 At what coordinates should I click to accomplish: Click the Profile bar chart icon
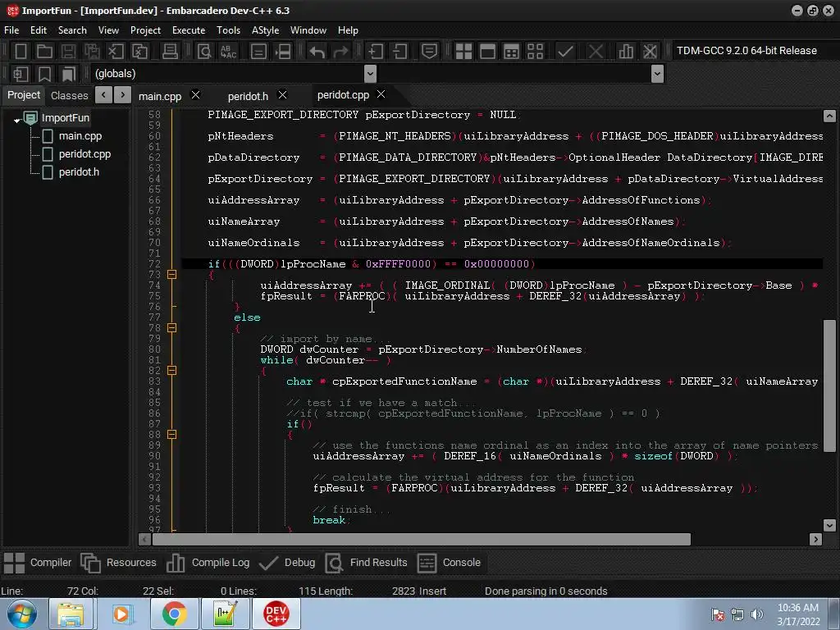coord(626,52)
